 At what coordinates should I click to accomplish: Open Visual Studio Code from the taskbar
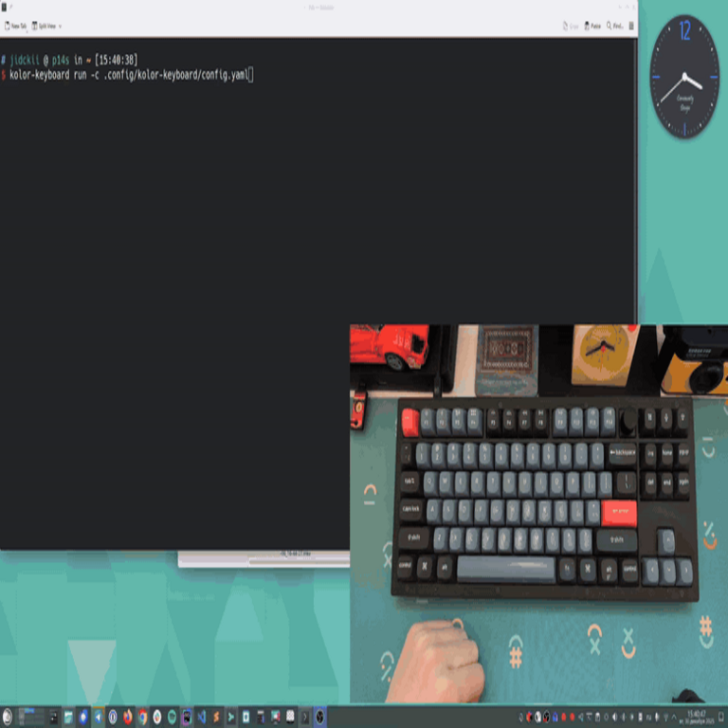[202, 718]
